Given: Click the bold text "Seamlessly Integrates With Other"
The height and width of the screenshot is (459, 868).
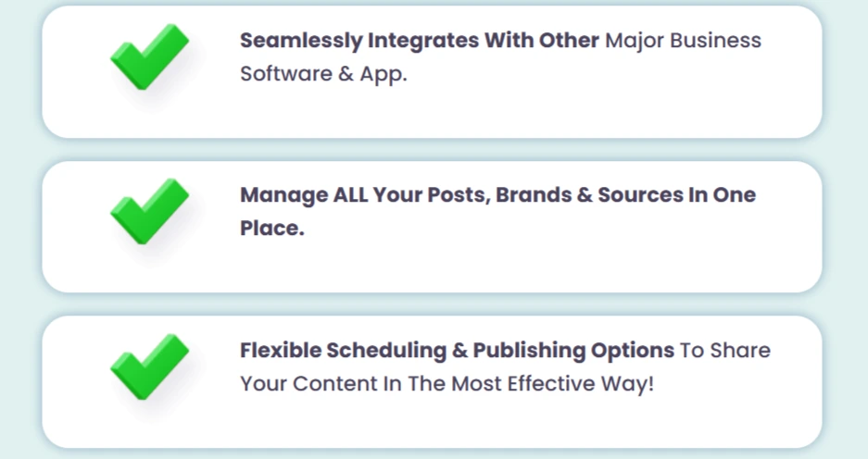Looking at the screenshot, I should tap(419, 41).
